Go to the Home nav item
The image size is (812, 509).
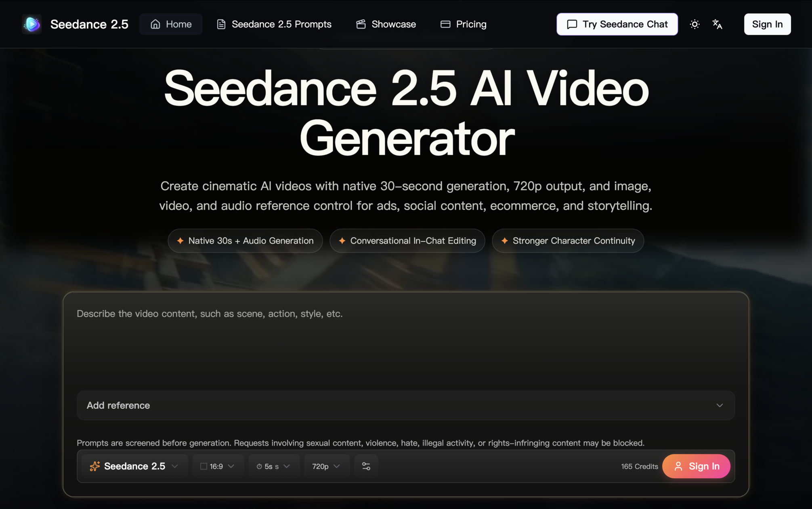pos(171,24)
